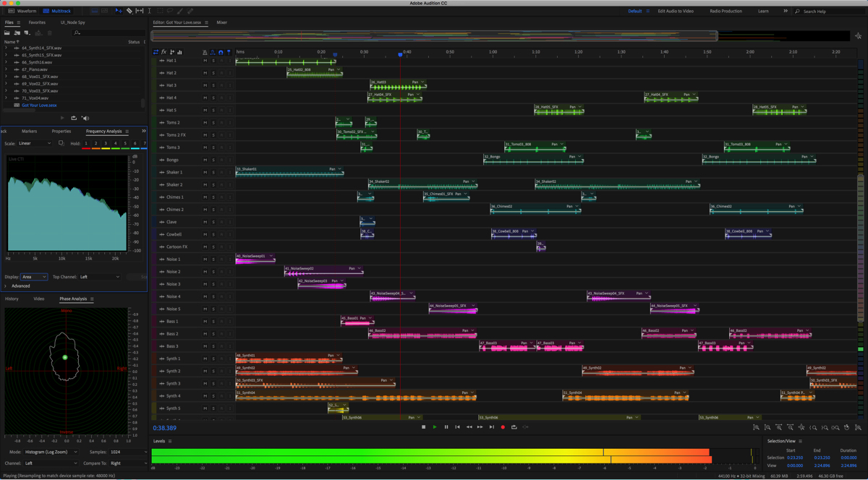This screenshot has width=868, height=480.
Task: Mute the Hat 1 track
Action: (x=205, y=61)
